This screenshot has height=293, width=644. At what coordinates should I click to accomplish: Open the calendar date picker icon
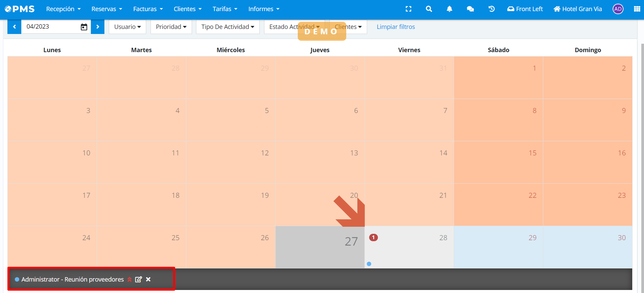[84, 27]
